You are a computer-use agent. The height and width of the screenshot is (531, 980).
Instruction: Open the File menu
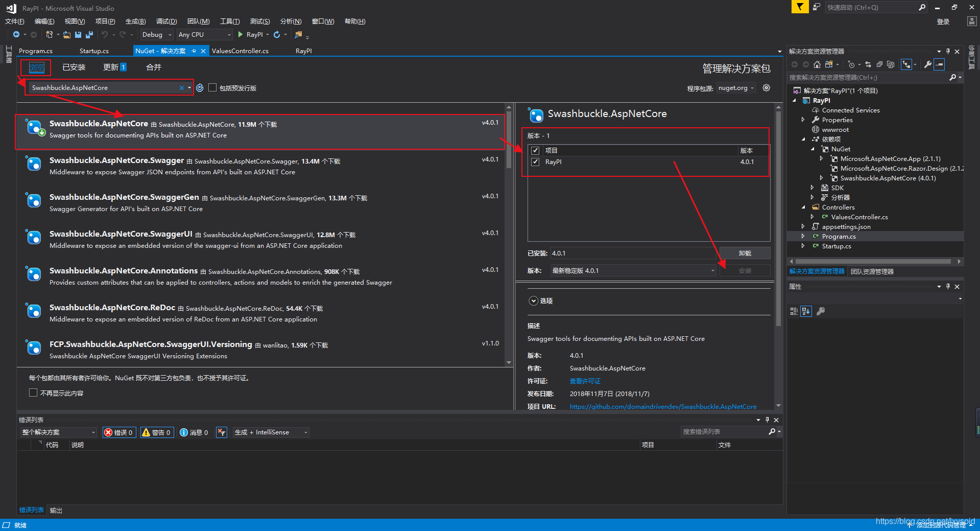[x=14, y=21]
